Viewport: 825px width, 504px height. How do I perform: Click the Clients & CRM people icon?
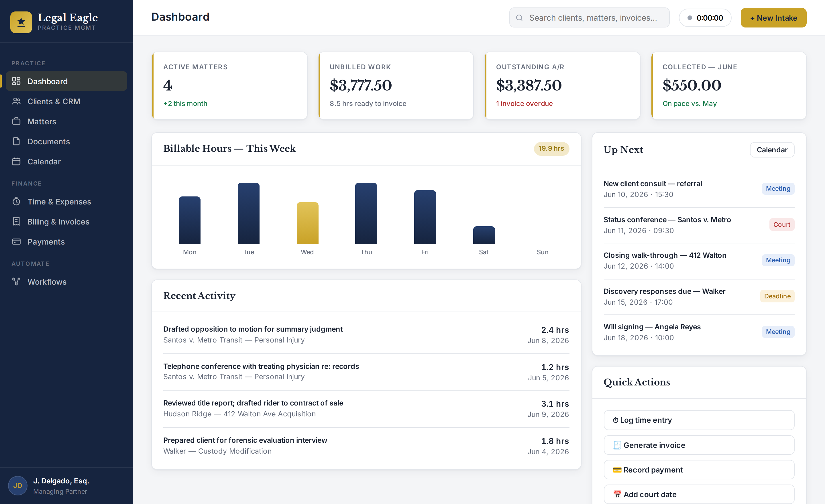tap(16, 101)
